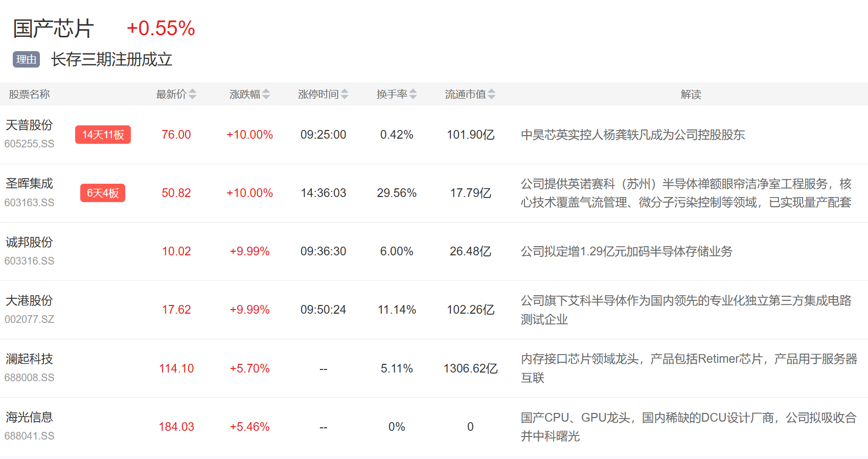
Task: Click the 涨跌幅 sort arrow icon
Action: point(266,94)
